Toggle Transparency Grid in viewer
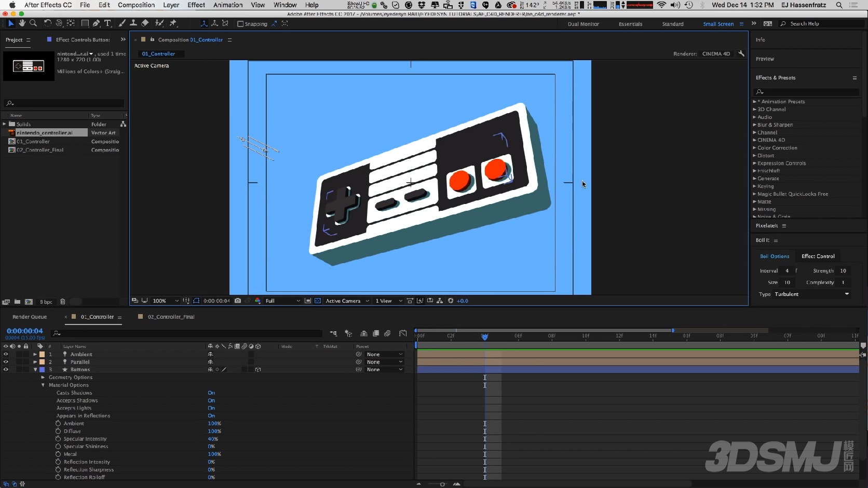 click(318, 301)
